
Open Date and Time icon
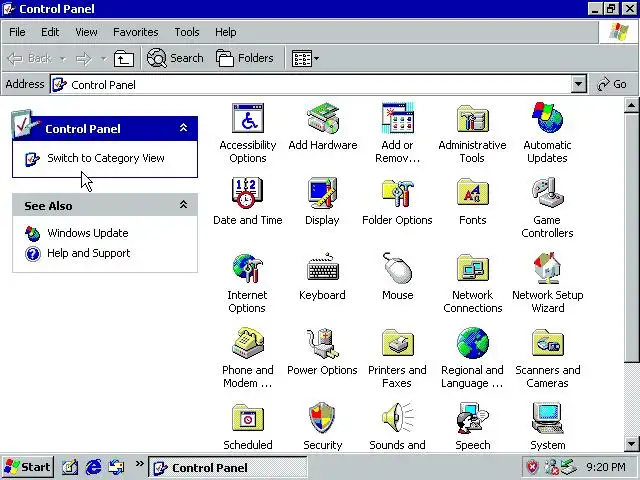click(247, 193)
